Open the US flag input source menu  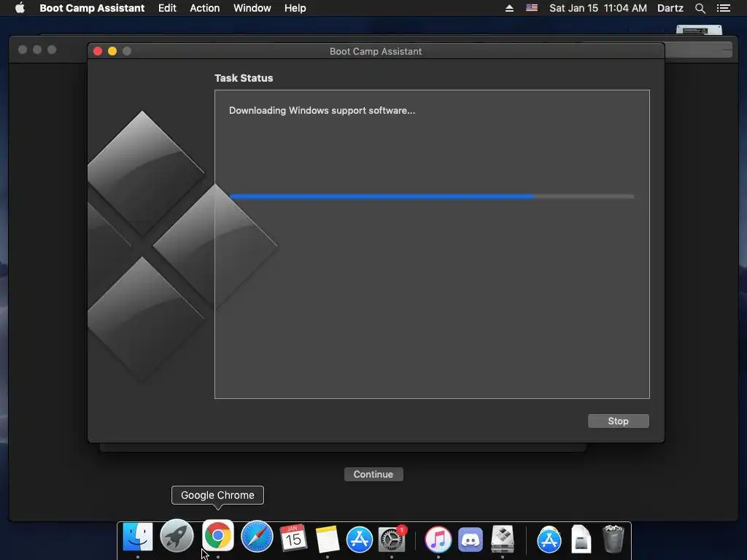532,8
